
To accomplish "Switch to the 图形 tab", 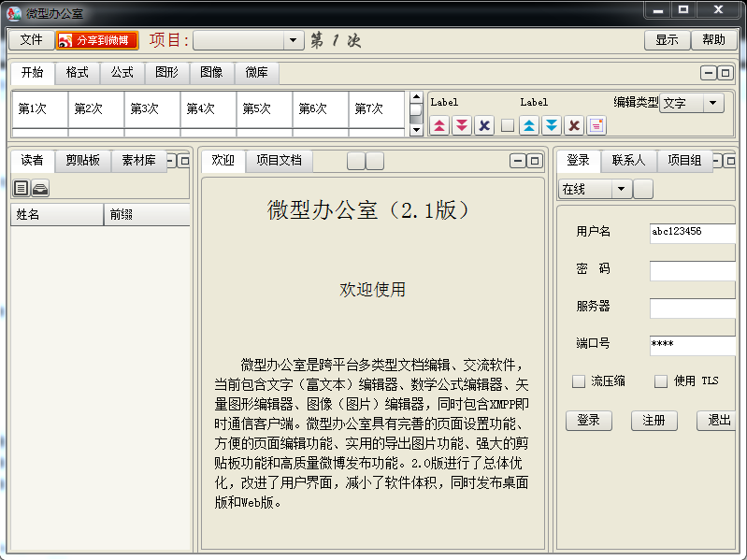I will pos(166,73).
